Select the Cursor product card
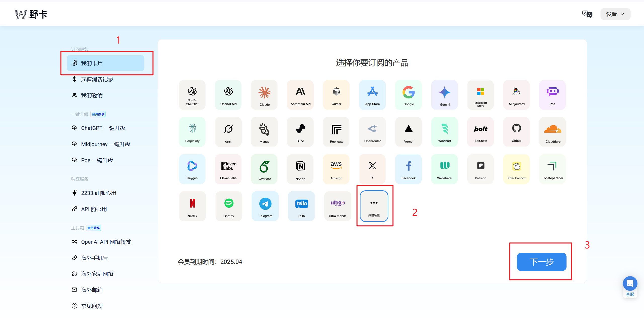Image resolution: width=644 pixels, height=322 pixels. coord(336,95)
